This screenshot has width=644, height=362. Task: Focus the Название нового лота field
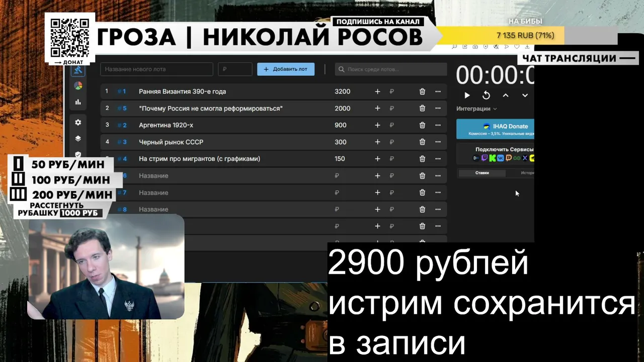click(156, 69)
